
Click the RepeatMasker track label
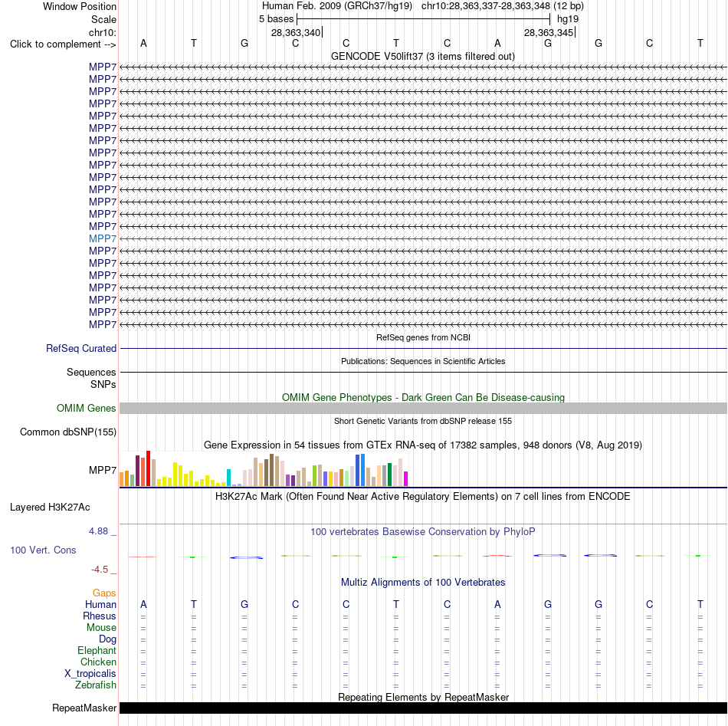84,708
